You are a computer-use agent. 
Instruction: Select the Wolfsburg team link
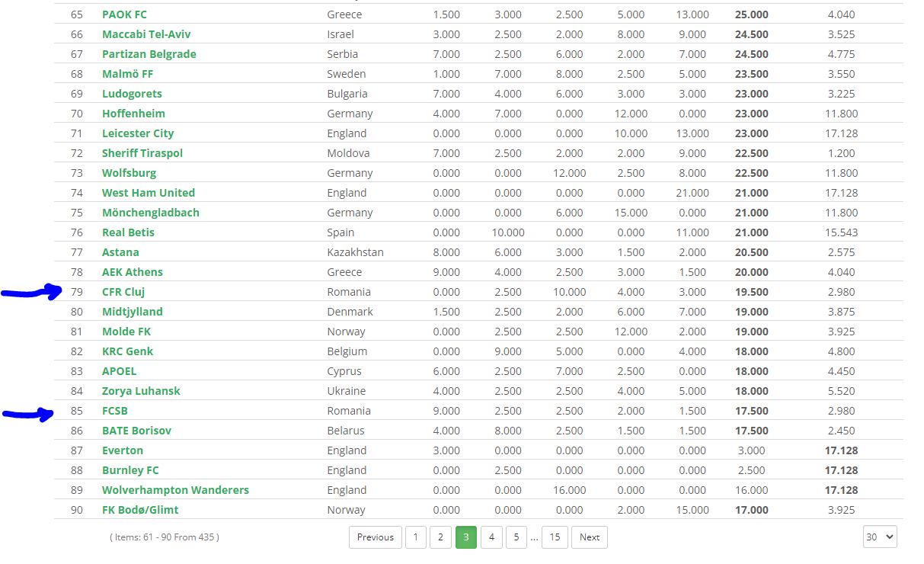(x=129, y=173)
